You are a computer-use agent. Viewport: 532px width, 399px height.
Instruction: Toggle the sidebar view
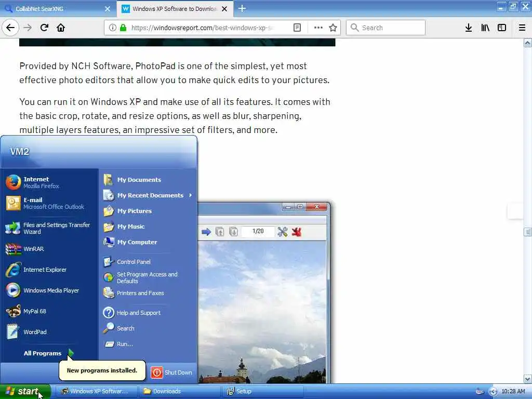coord(502,28)
